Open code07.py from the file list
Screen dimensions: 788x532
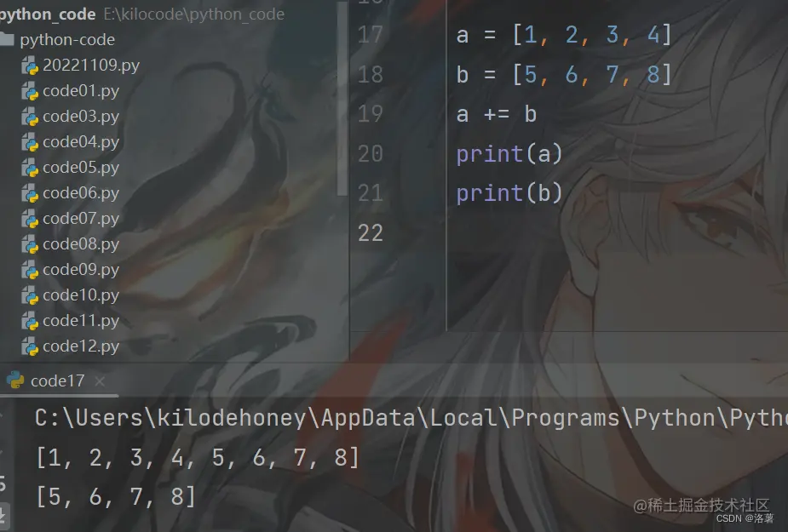(x=81, y=219)
